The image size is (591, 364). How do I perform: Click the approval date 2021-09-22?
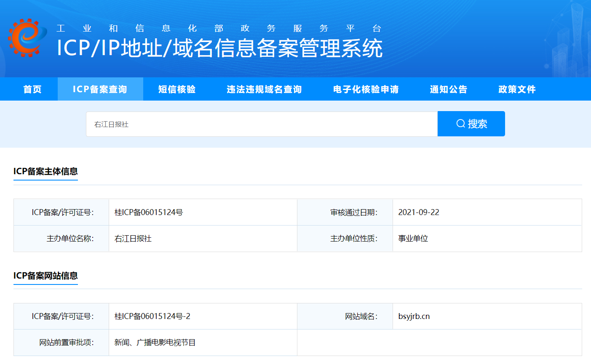coord(419,213)
